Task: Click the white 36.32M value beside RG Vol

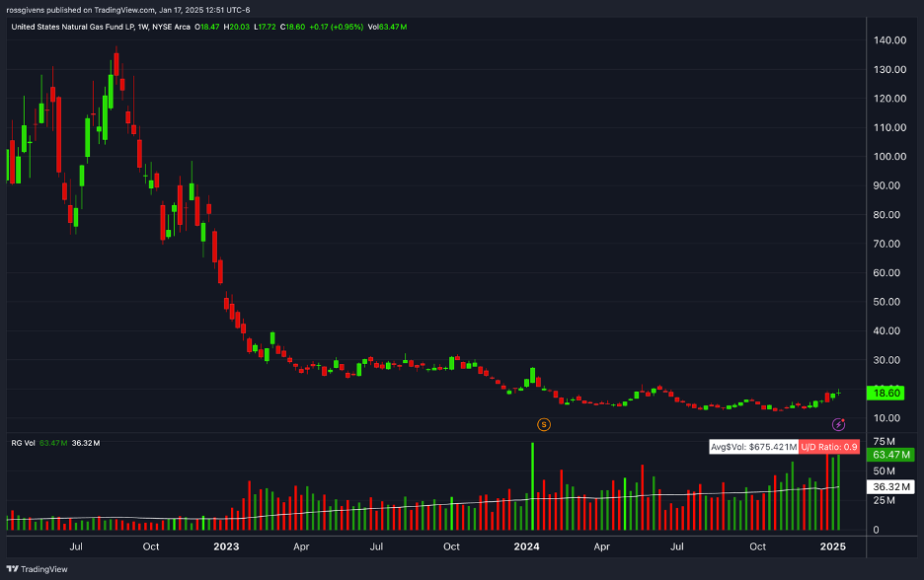Action: point(86,443)
